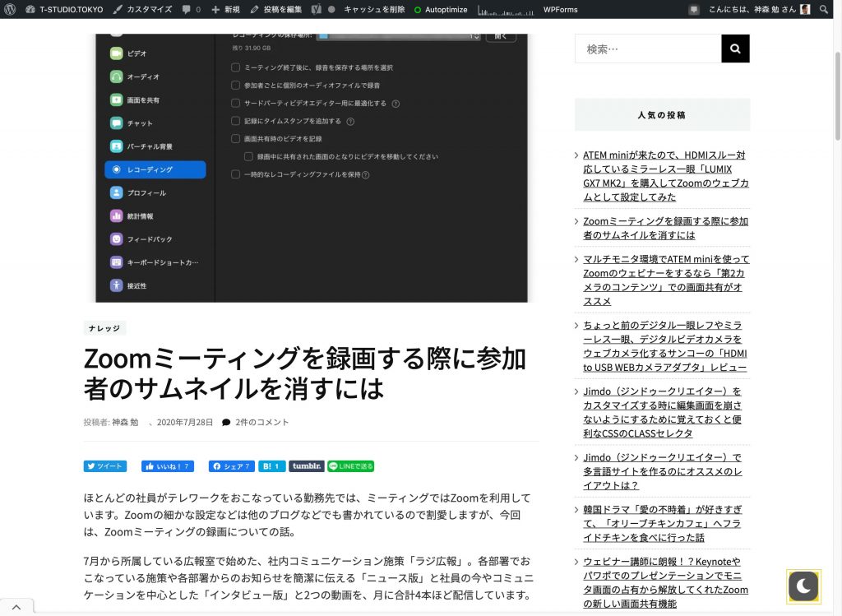
Task: Click the help icon beside 一時的なレコーディングファイルを保持
Action: click(366, 174)
